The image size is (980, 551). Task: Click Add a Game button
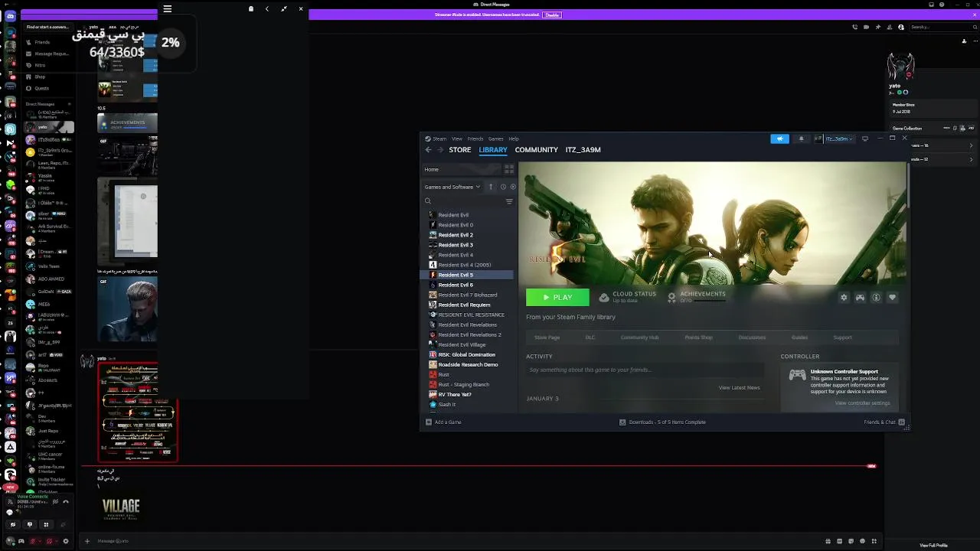[443, 422]
